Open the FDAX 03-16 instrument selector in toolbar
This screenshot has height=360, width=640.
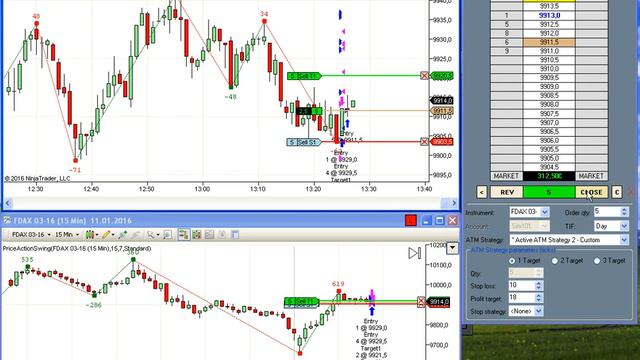click(x=31, y=235)
